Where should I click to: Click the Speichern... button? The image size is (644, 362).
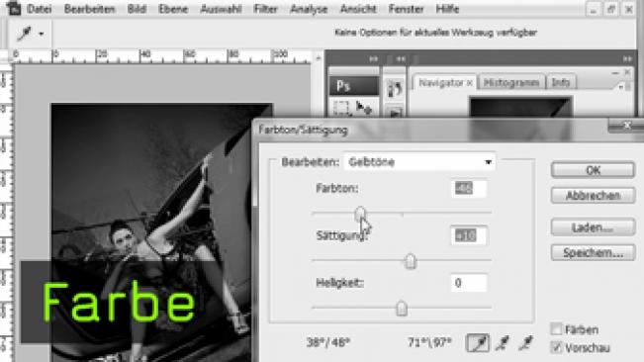pyautogui.click(x=594, y=253)
